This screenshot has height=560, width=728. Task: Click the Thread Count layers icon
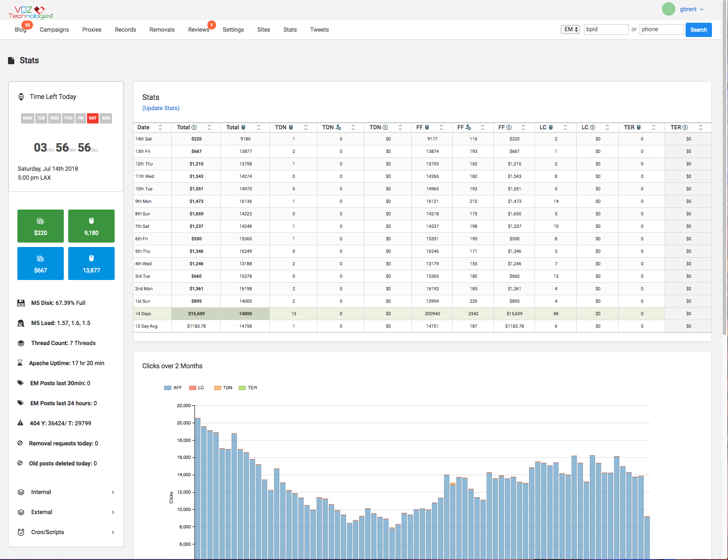pos(21,343)
